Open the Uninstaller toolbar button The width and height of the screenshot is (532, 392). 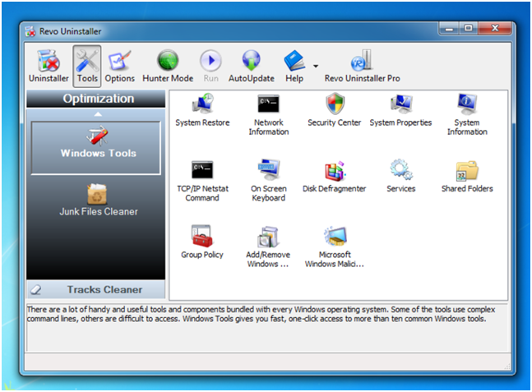click(49, 67)
